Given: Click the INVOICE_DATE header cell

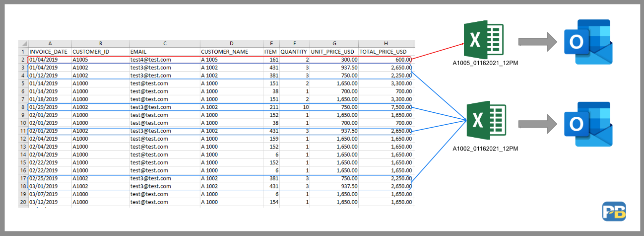Looking at the screenshot, I should tap(50, 52).
